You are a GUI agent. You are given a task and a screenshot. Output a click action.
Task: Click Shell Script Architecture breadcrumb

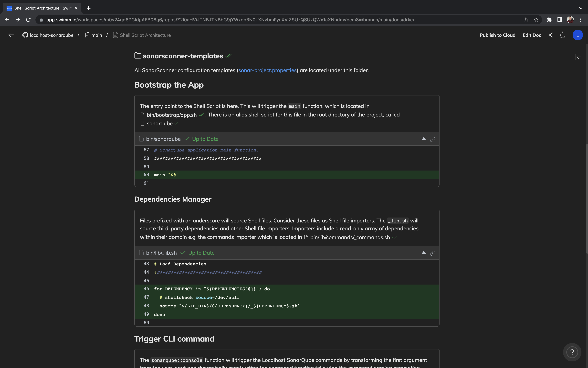coord(142,35)
